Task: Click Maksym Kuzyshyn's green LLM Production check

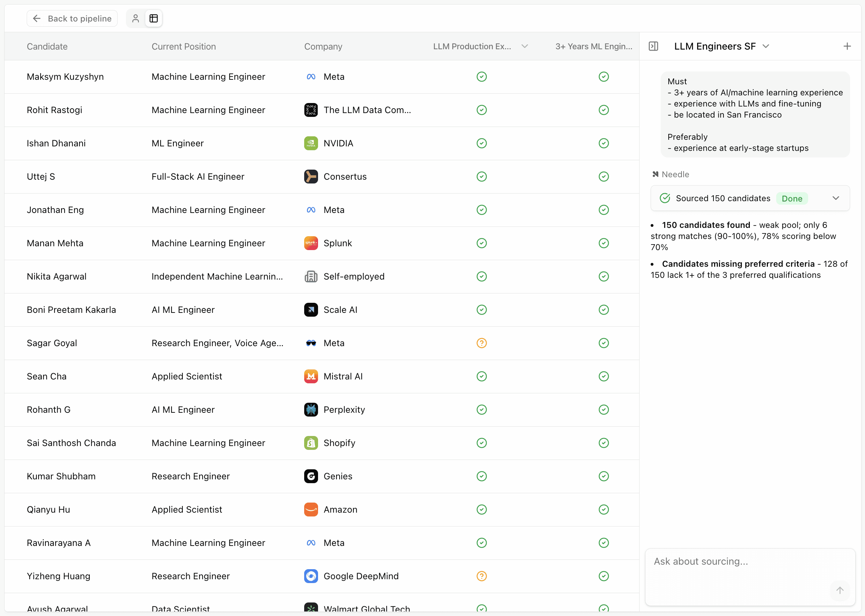Action: pyautogui.click(x=481, y=77)
